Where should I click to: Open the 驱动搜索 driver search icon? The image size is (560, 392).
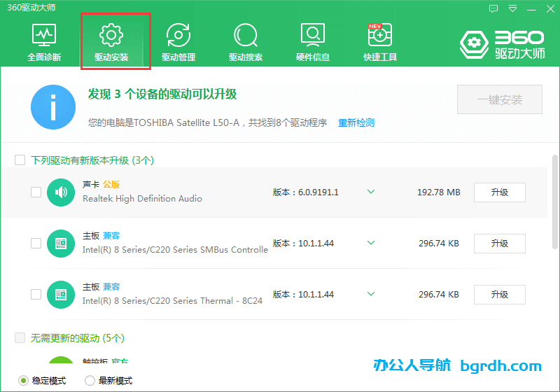(x=246, y=42)
